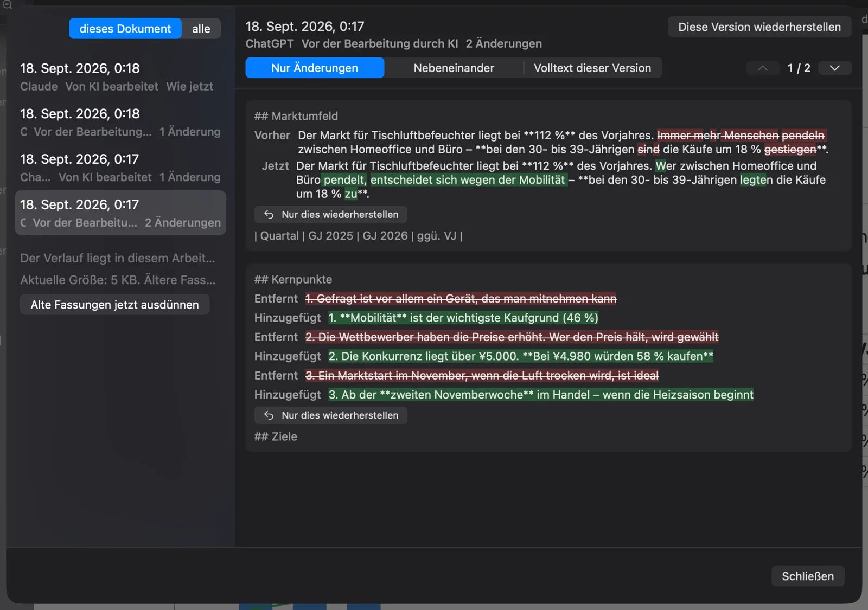Click the "## Ziele" heading

(276, 436)
